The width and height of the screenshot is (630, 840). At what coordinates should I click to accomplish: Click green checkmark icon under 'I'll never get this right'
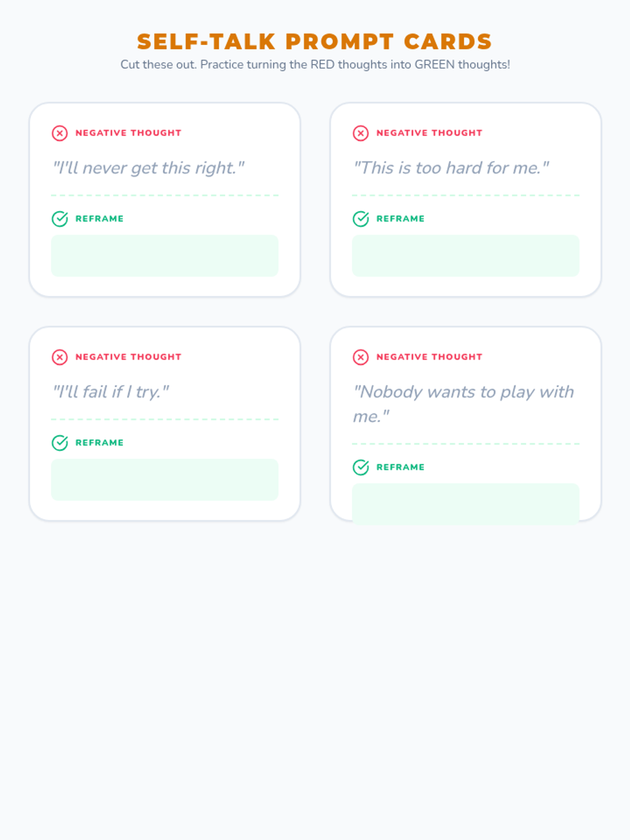pos(60,218)
